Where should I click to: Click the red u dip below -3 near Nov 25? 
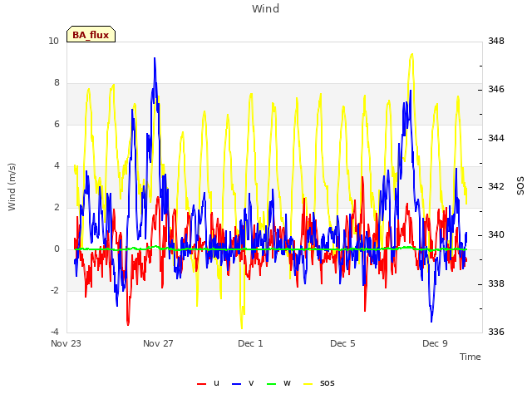[x=128, y=325]
